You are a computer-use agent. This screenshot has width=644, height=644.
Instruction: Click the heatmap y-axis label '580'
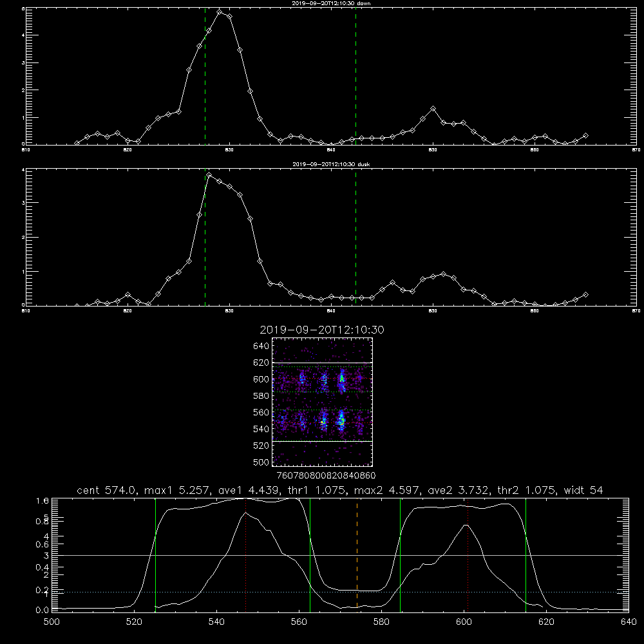point(261,396)
